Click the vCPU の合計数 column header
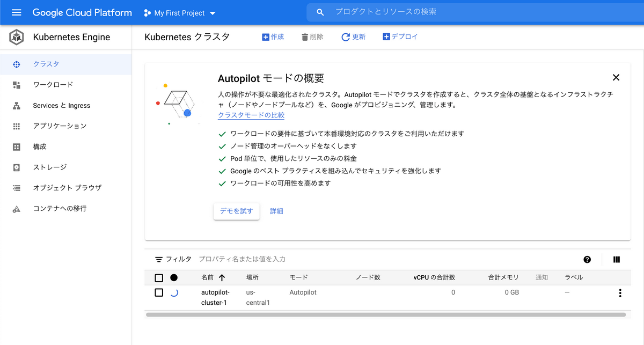Image resolution: width=644 pixels, height=345 pixels. point(434,278)
